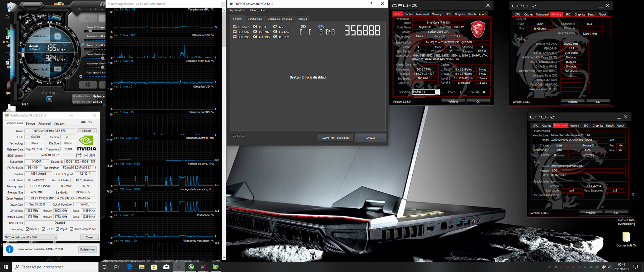Click the Update Now button
The width and height of the screenshot is (644, 272).
(x=87, y=250)
